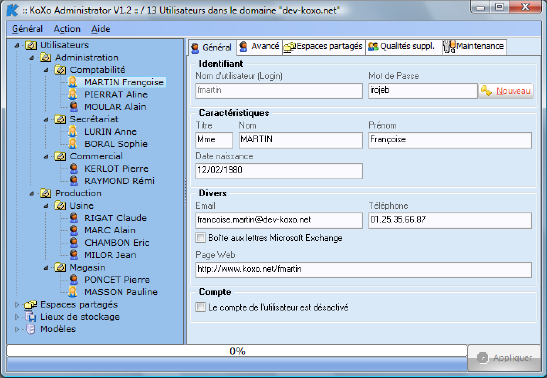Collapse the Commercial tree node
Screen dimensions: 547x378
coord(46,157)
